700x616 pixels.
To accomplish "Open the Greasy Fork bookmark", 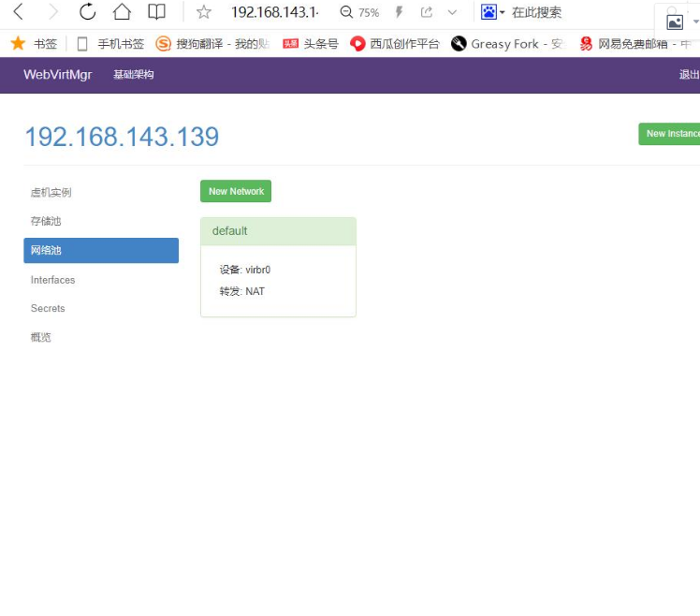I will pos(506,44).
